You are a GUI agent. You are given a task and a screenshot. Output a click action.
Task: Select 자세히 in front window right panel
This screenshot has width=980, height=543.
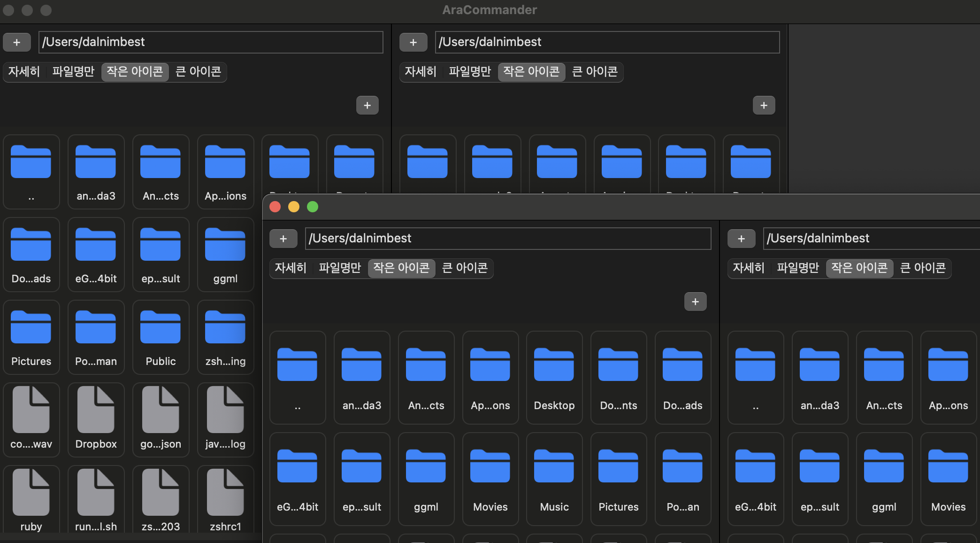point(749,268)
